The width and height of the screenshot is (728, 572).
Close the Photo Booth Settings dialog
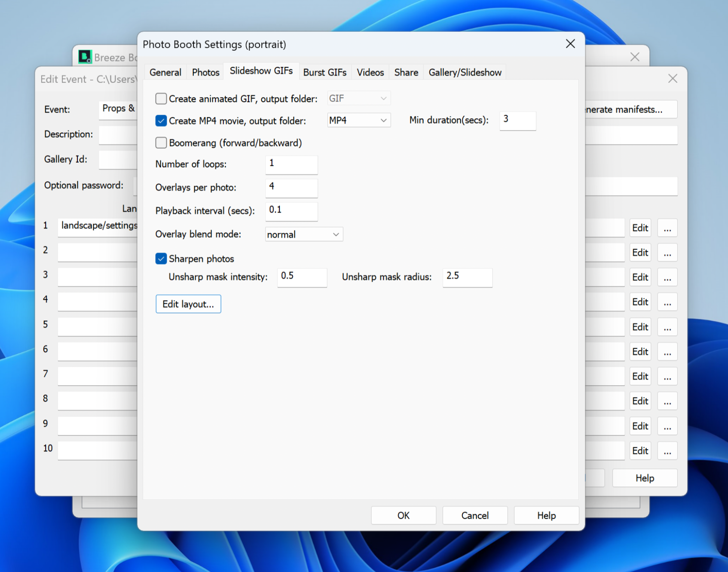click(x=570, y=44)
